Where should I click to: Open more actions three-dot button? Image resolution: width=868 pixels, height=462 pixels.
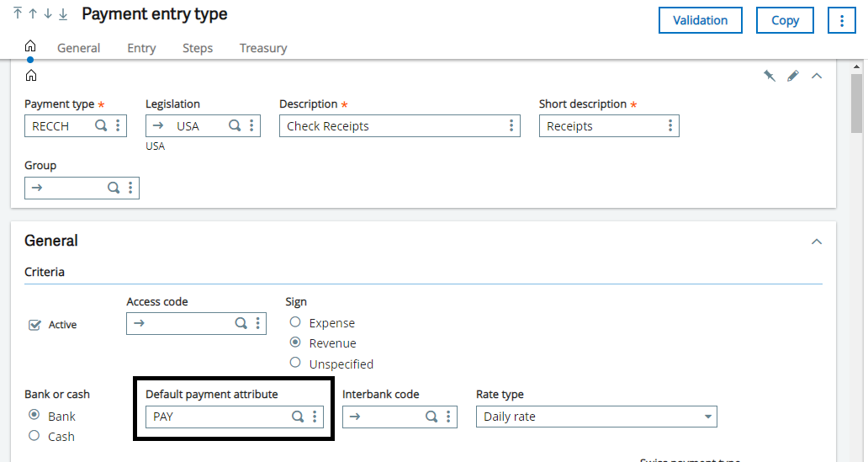(x=842, y=20)
